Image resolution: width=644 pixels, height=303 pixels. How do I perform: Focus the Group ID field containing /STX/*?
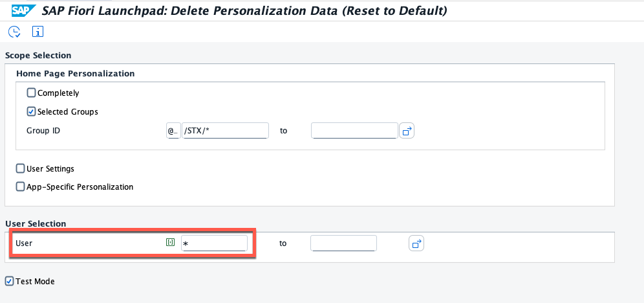click(x=225, y=131)
